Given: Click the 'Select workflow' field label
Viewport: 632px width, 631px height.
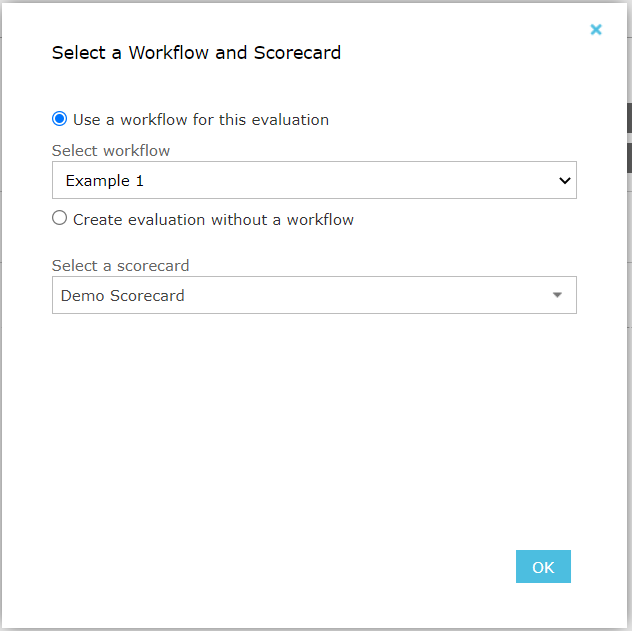Looking at the screenshot, I should tap(111, 151).
